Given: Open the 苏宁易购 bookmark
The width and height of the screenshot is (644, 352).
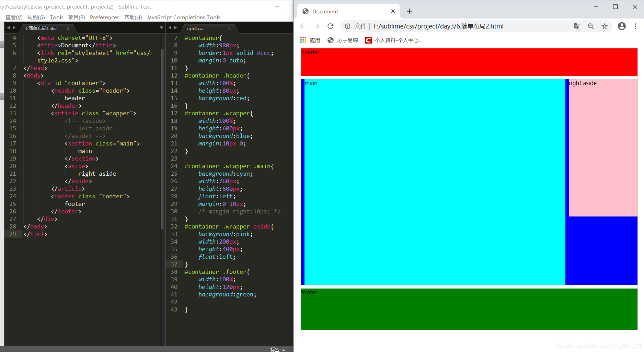Looking at the screenshot, I should (343, 40).
